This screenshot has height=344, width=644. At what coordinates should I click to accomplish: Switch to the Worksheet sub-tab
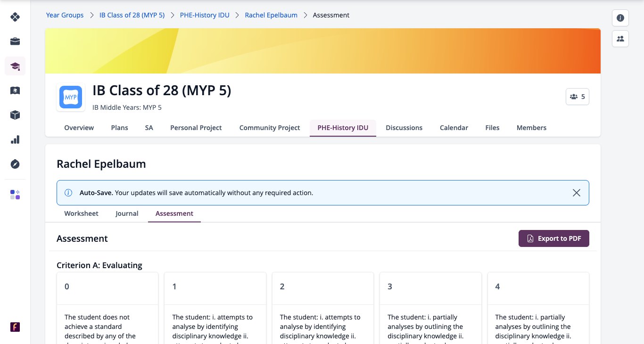tap(82, 213)
